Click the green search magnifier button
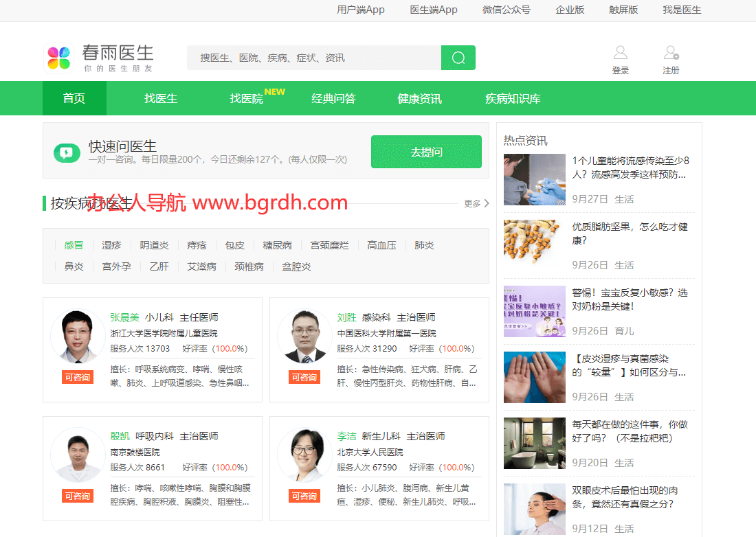The height and width of the screenshot is (537, 756). (x=458, y=58)
